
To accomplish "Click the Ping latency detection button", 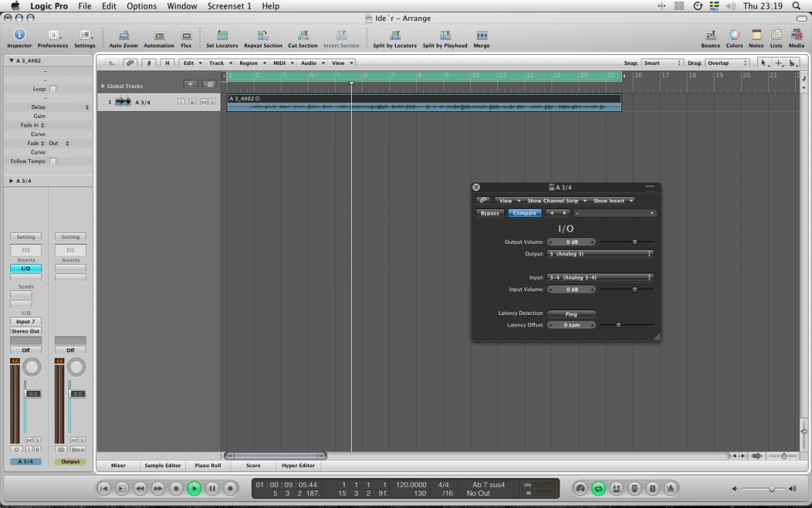I will (x=571, y=314).
